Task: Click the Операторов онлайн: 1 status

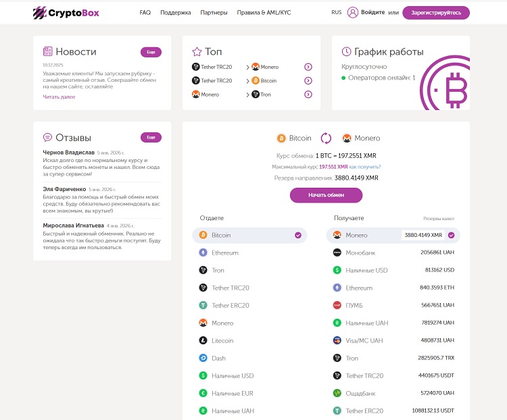Action: coord(379,78)
